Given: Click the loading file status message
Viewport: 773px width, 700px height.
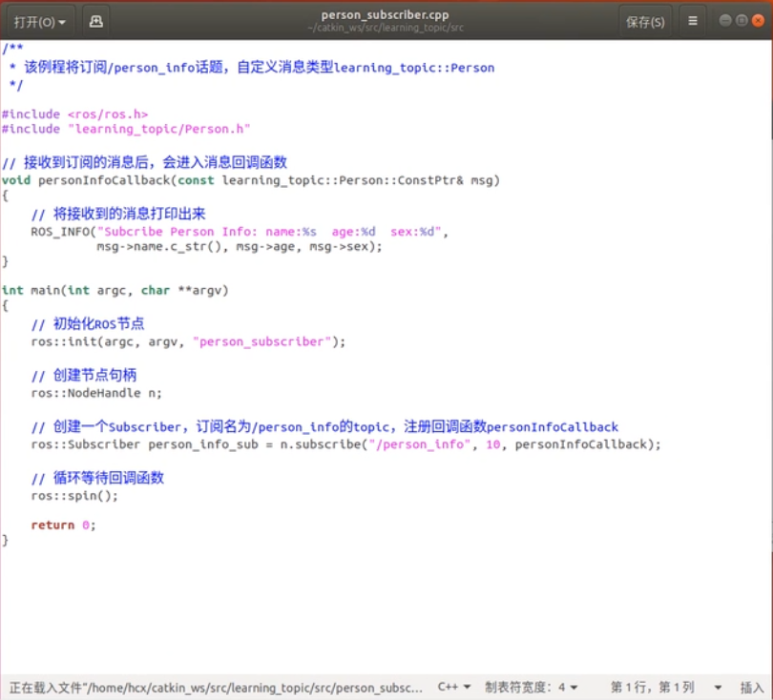Looking at the screenshot, I should pos(216,688).
